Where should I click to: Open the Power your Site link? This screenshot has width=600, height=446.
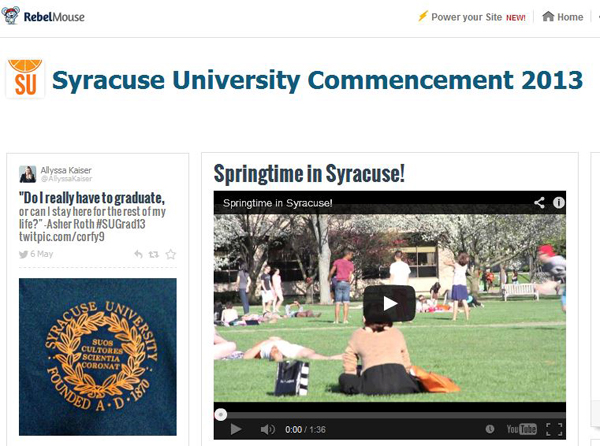tap(466, 17)
